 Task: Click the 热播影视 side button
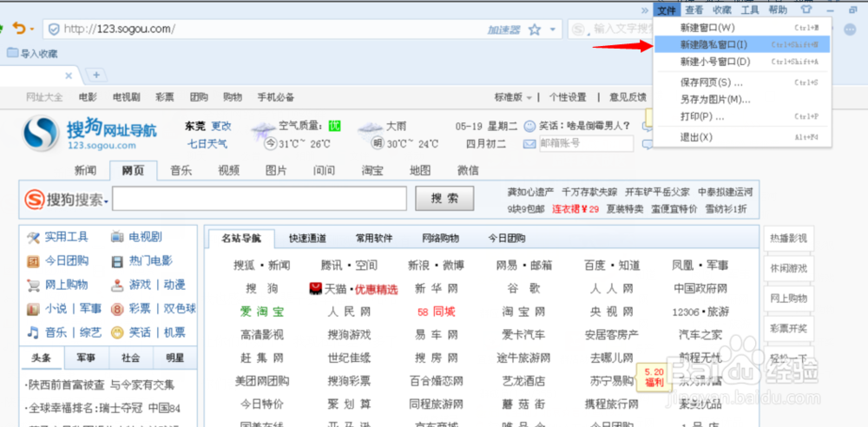pyautogui.click(x=789, y=240)
